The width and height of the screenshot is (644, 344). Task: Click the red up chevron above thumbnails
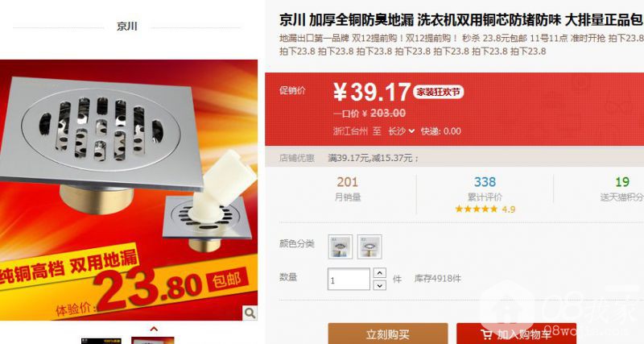point(154,329)
